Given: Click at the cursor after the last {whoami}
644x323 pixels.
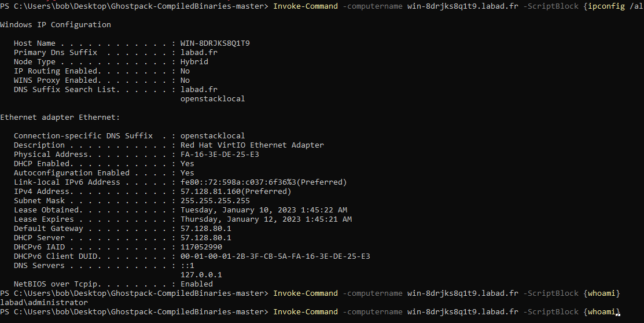Looking at the screenshot, I should pyautogui.click(x=619, y=313).
